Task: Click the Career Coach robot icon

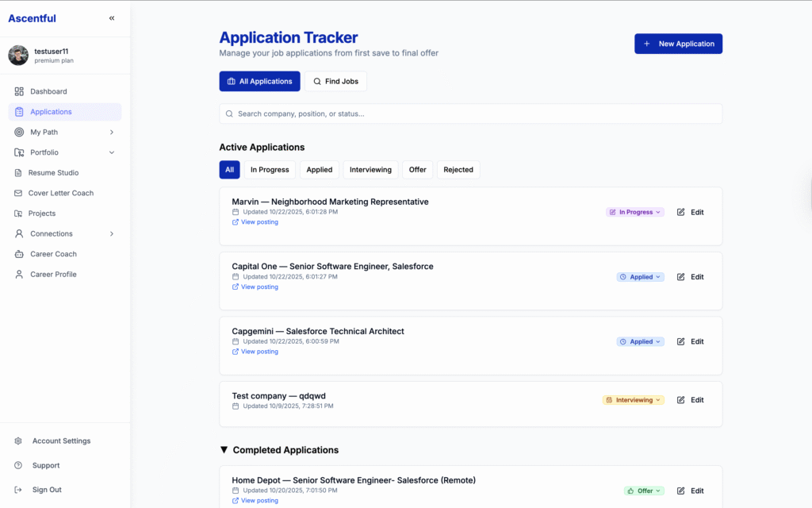Action: (x=19, y=254)
